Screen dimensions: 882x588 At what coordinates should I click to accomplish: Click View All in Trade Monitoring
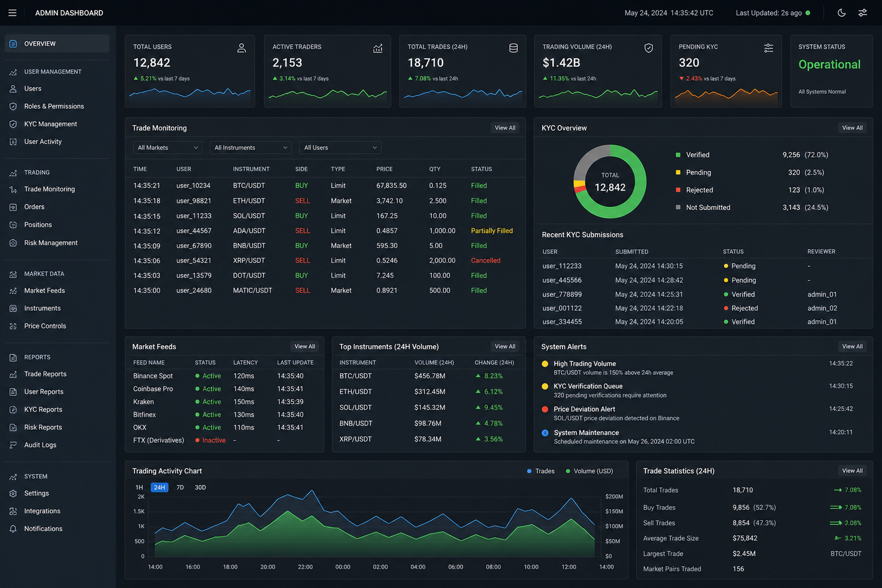coord(505,128)
